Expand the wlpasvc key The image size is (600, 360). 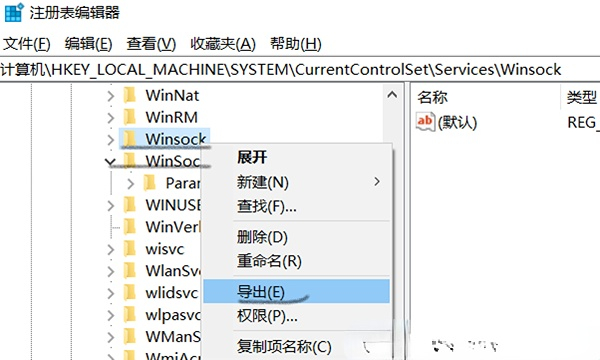coord(111,316)
